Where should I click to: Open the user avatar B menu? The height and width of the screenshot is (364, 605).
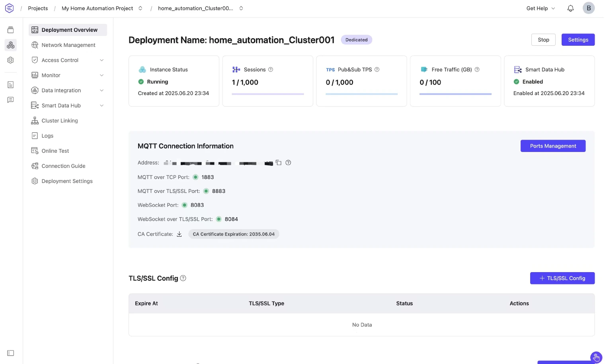[x=588, y=8]
